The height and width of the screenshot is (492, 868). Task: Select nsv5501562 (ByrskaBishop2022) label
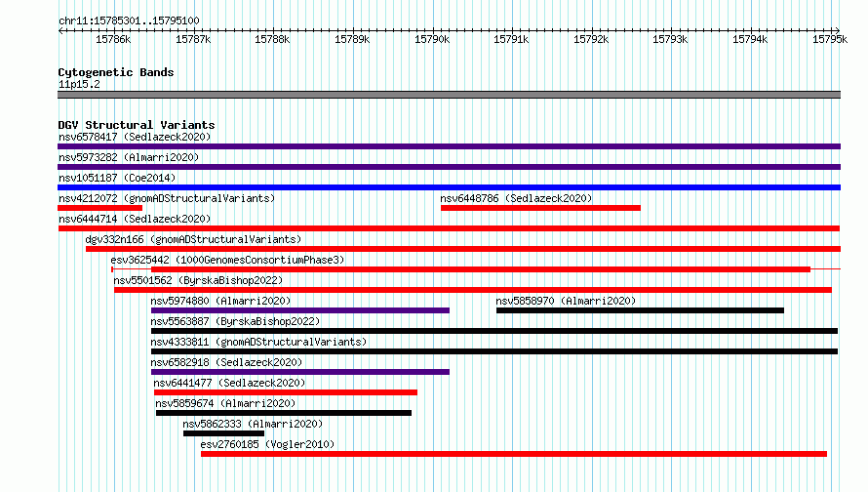(198, 280)
